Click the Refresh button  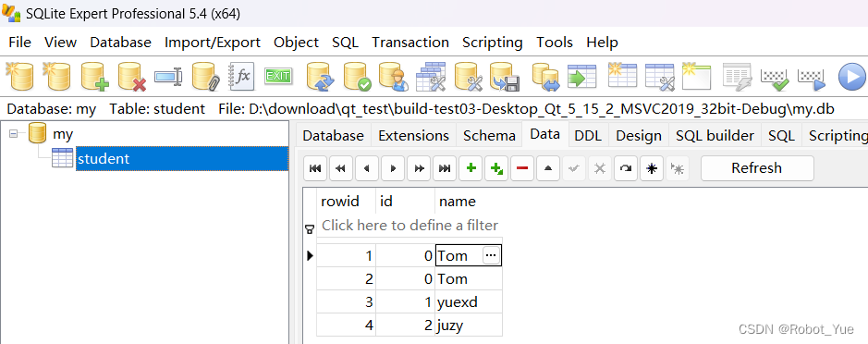[757, 168]
